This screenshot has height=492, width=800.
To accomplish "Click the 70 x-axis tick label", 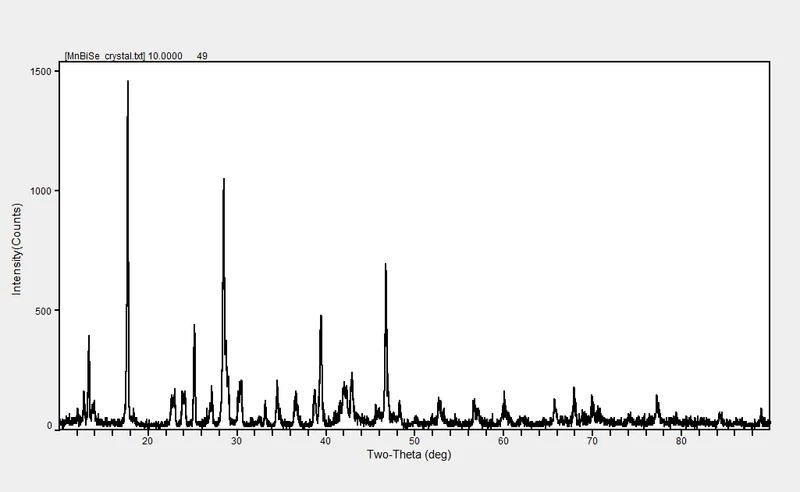I will (x=592, y=441).
